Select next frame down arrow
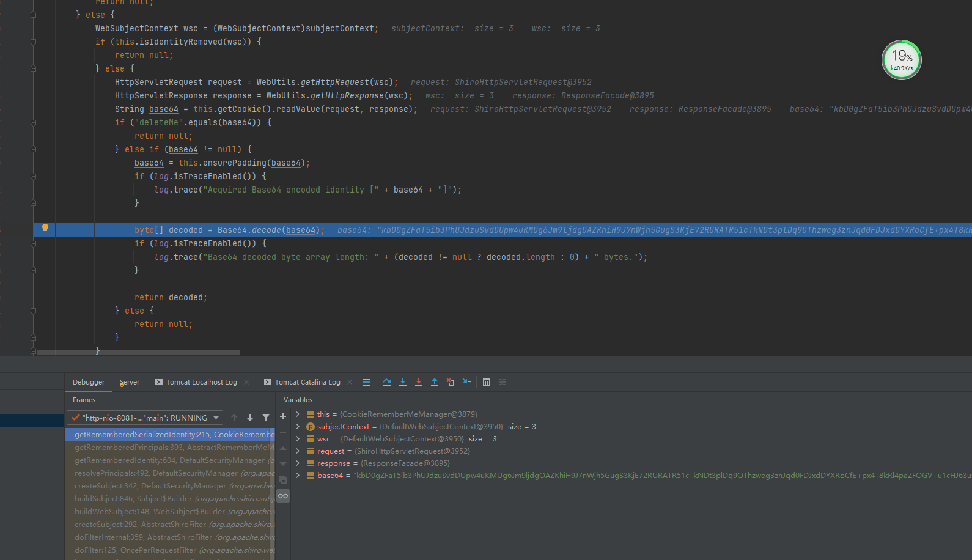Screen dimensions: 972x560 (x=250, y=418)
